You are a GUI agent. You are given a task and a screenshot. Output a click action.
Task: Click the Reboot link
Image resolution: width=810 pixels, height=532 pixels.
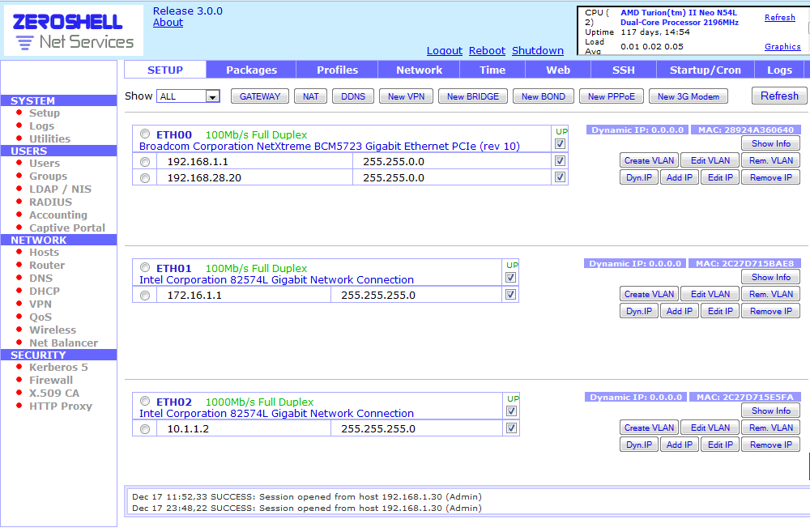(487, 51)
